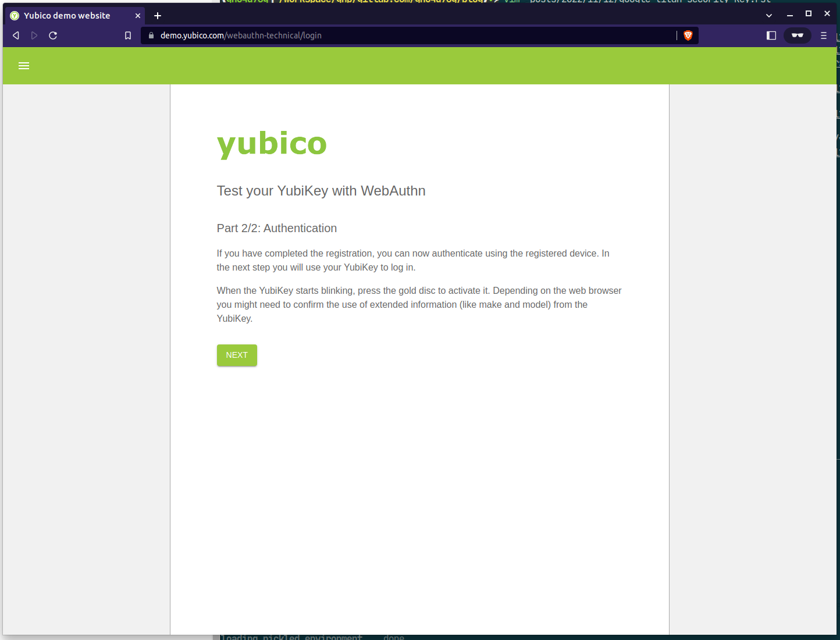Go back with the browser back arrow
Viewport: 840px width, 640px height.
click(16, 35)
